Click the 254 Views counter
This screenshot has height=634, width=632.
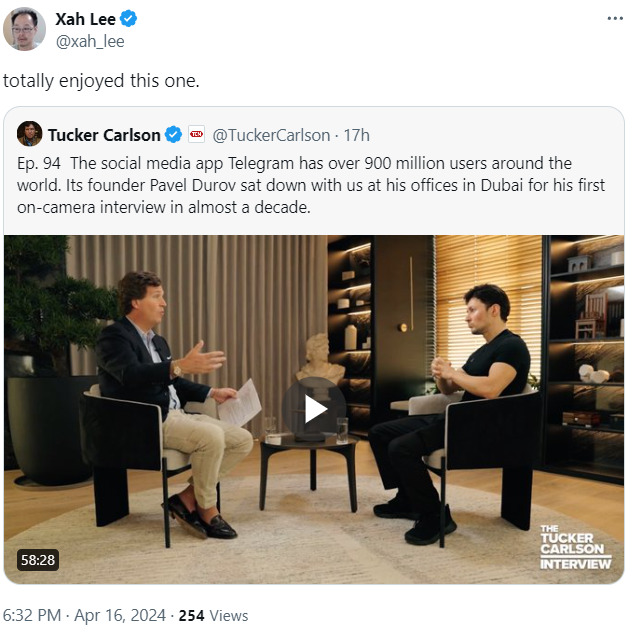click(x=213, y=615)
